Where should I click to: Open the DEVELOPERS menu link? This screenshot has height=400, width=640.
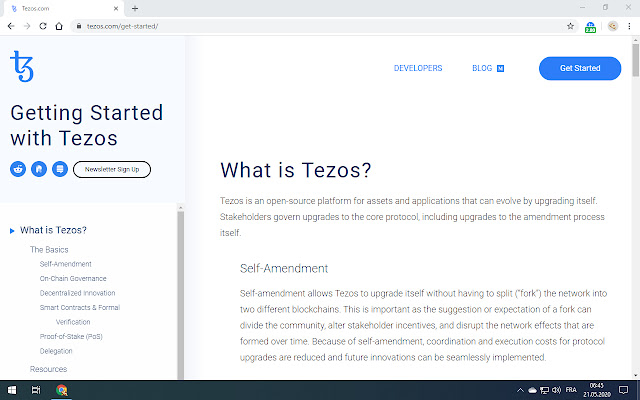click(418, 68)
